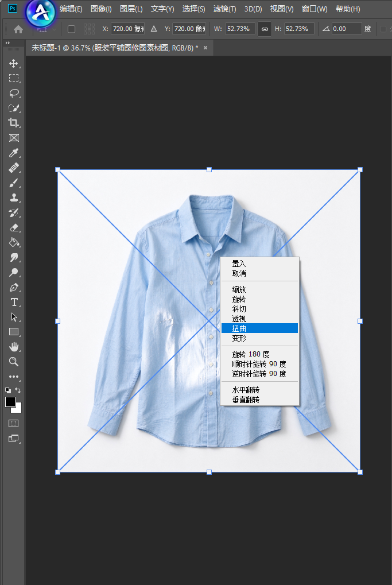Choose the highlighted 扭曲 option
392x585 pixels.
click(x=259, y=328)
